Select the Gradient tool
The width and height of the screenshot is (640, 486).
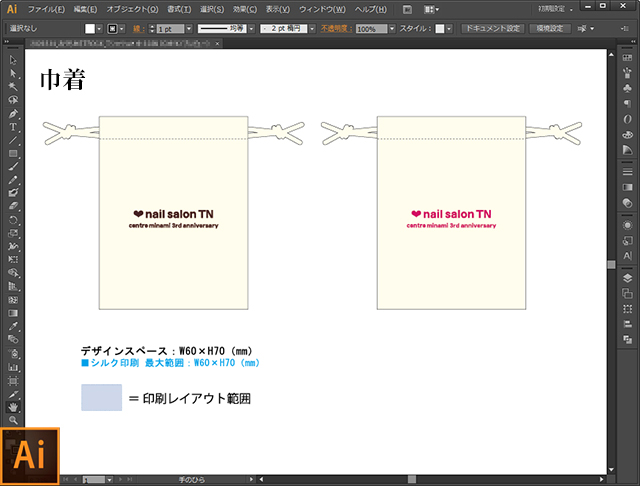[x=13, y=313]
